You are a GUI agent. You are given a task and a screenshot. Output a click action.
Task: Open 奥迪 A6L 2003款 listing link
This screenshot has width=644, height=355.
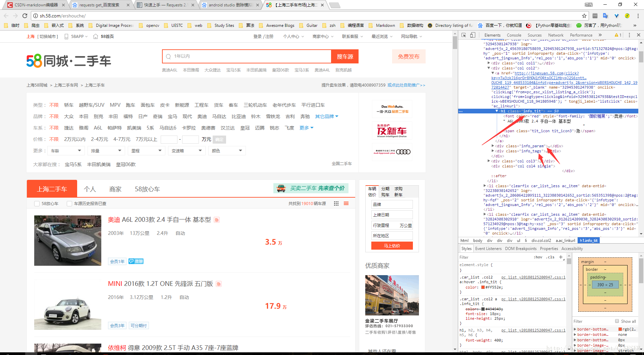pos(159,220)
